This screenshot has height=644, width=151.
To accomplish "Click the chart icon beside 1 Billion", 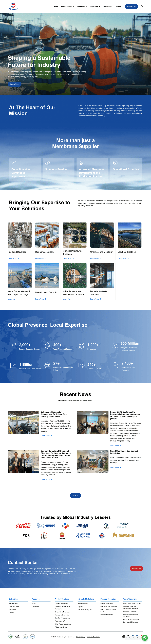I will 13,365.
